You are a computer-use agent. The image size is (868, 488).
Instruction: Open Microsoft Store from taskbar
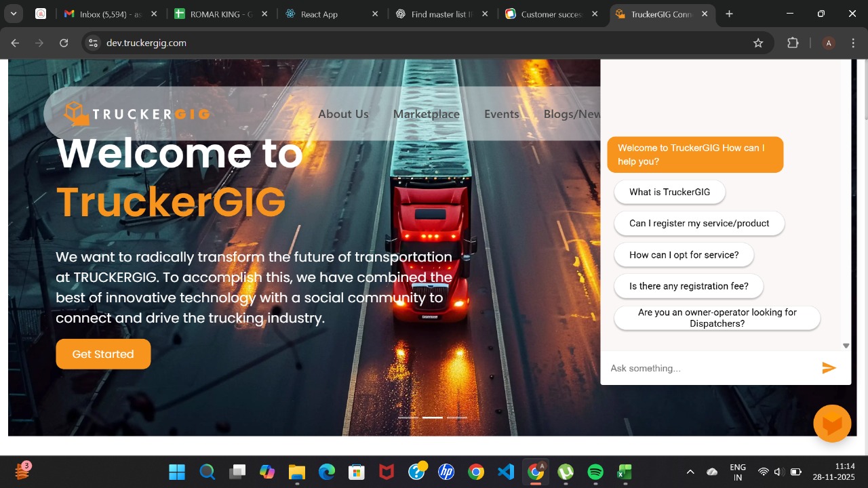[357, 472]
